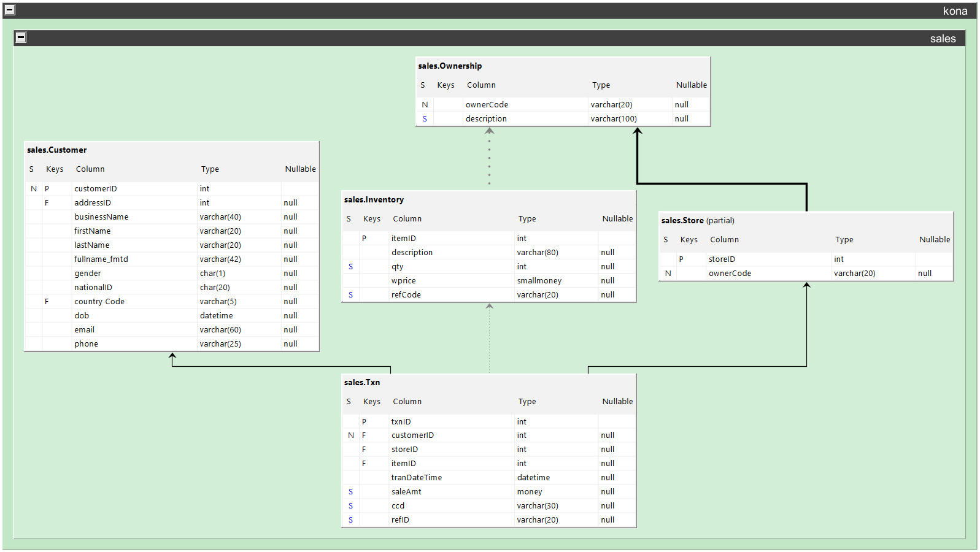Screen dimensions: 980x552
Task: Select ownerCode row in sales.Store
Action: click(x=806, y=273)
